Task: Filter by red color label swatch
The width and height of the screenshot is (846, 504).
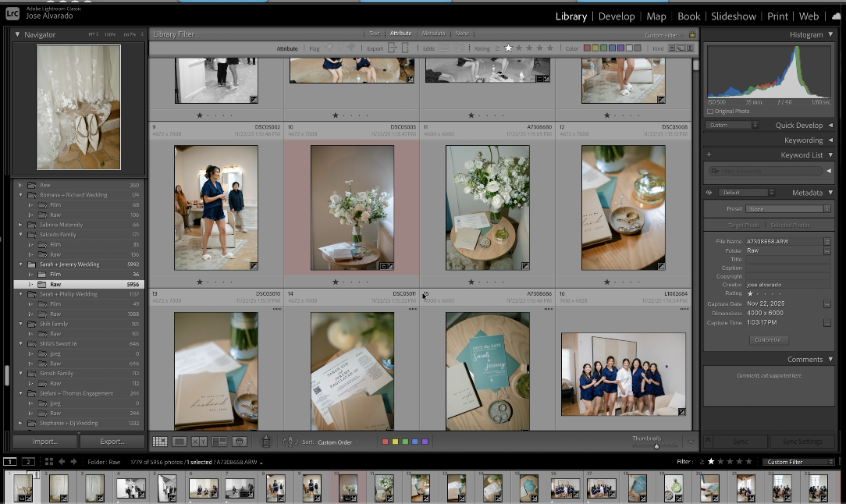Action: pyautogui.click(x=588, y=48)
